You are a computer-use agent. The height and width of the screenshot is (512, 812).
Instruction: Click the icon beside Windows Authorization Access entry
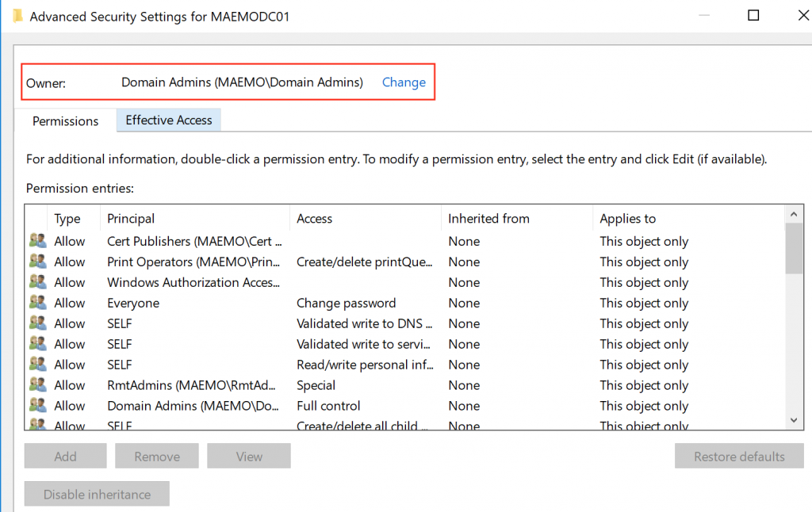point(37,282)
